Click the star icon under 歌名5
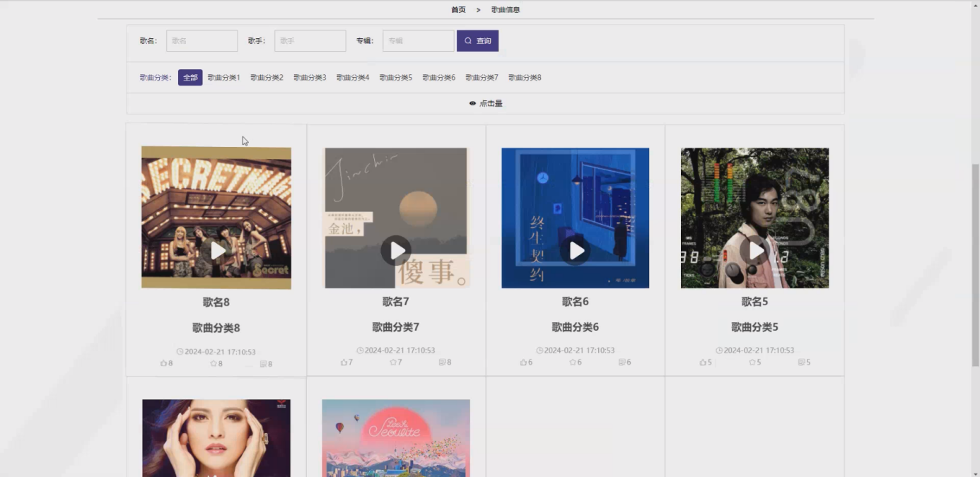The image size is (980, 477). click(752, 362)
